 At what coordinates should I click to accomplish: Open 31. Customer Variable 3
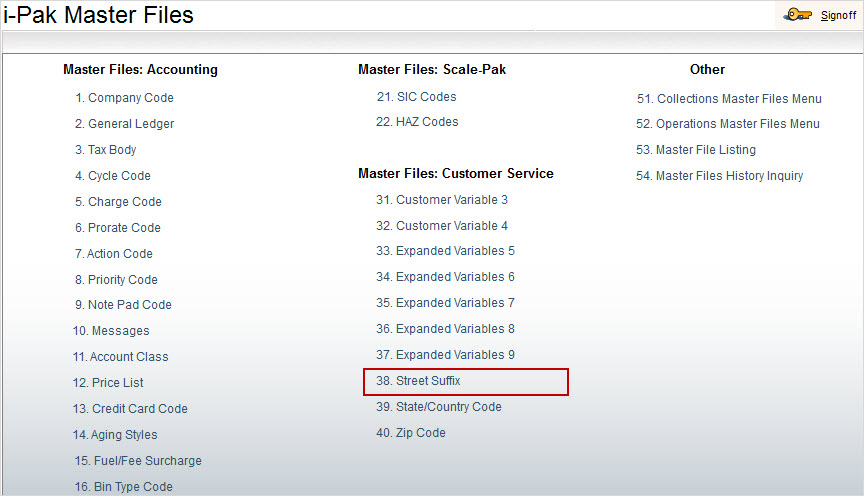click(442, 200)
